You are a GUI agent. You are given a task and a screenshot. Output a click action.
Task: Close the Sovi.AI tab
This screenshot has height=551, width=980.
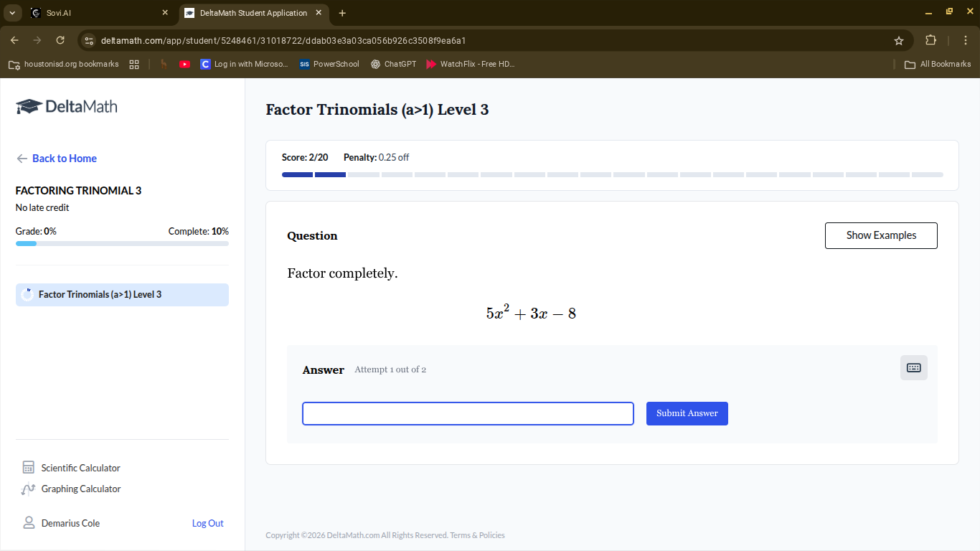(x=165, y=13)
